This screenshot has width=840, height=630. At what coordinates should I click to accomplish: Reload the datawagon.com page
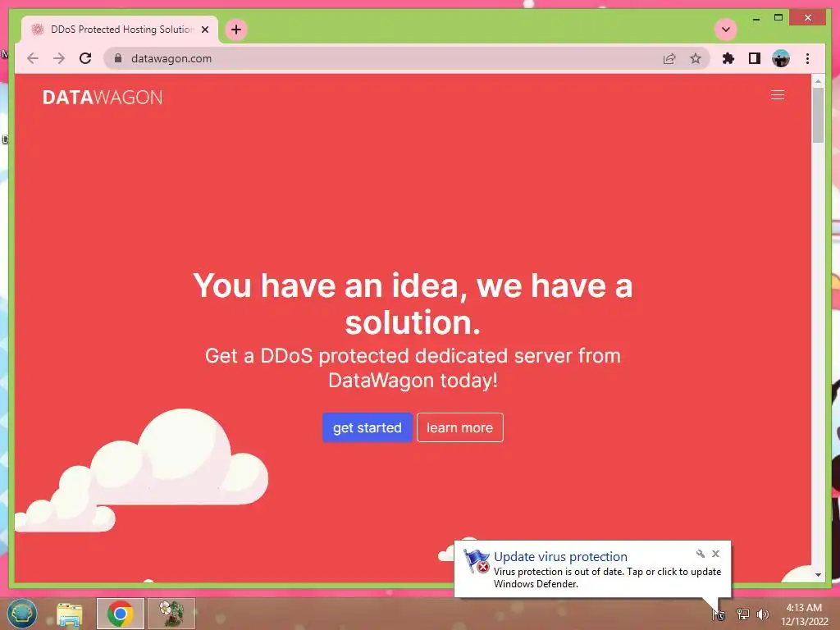pyautogui.click(x=85, y=58)
